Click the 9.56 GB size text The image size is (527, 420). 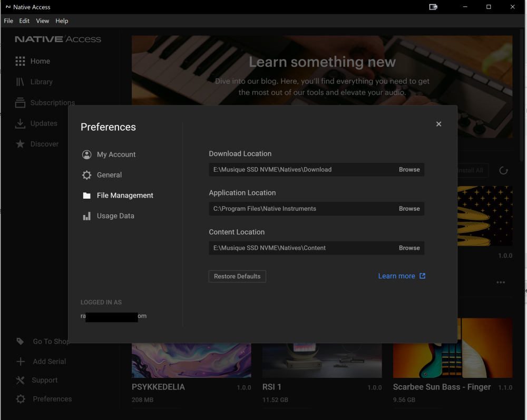point(404,400)
